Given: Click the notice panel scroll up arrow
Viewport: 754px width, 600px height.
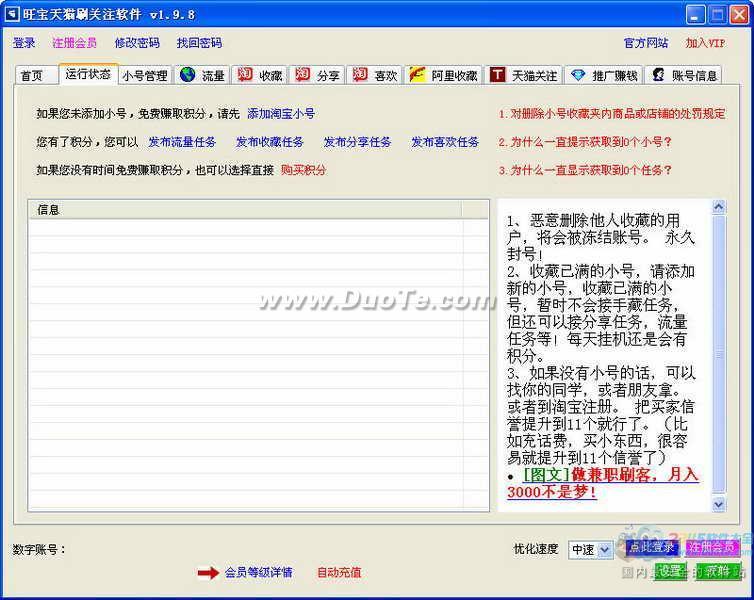Looking at the screenshot, I should tap(719, 207).
